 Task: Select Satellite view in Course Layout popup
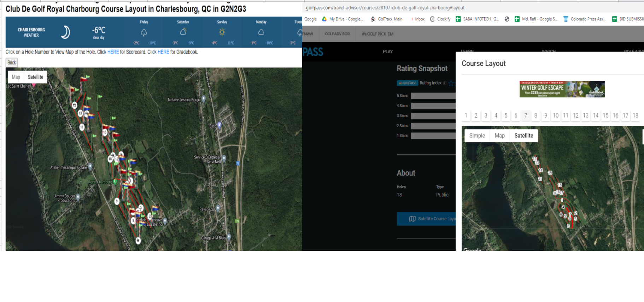[x=524, y=136]
